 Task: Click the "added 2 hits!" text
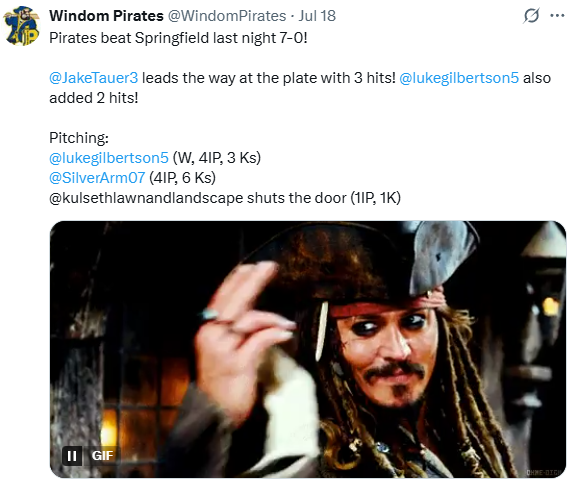coord(94,98)
